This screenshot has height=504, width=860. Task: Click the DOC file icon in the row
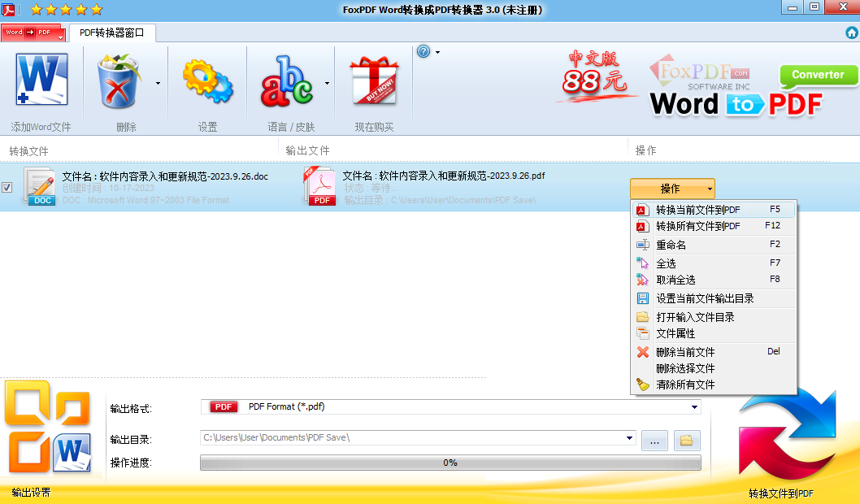[x=40, y=186]
